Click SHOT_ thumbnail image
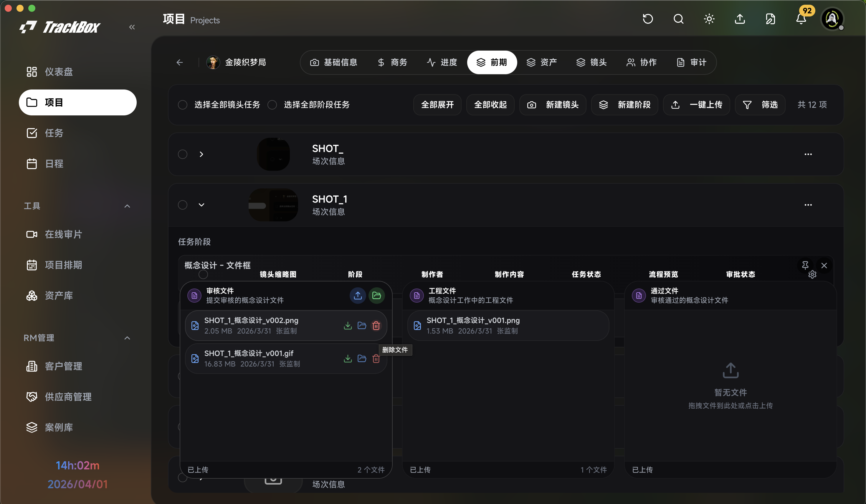Image resolution: width=866 pixels, height=504 pixels. pos(273,154)
